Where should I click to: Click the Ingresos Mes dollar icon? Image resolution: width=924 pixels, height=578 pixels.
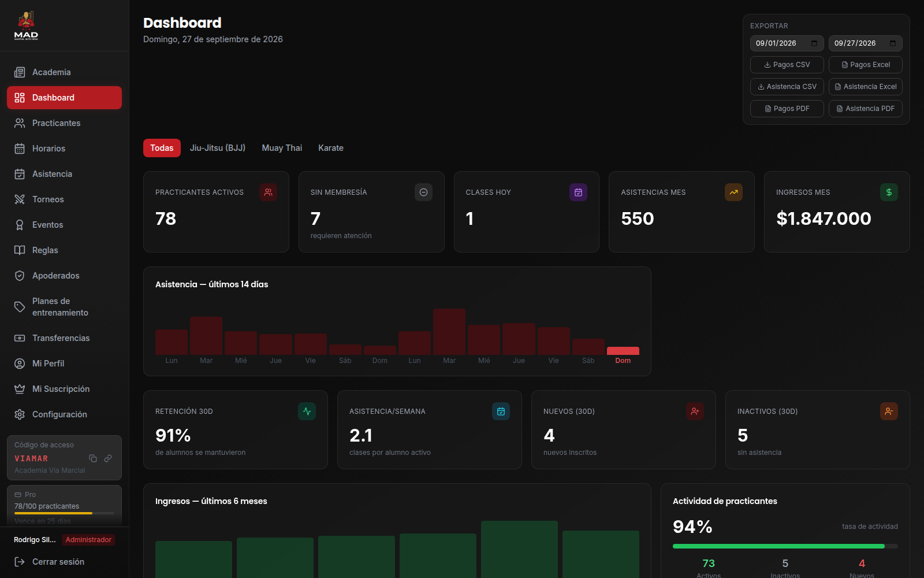pos(889,192)
